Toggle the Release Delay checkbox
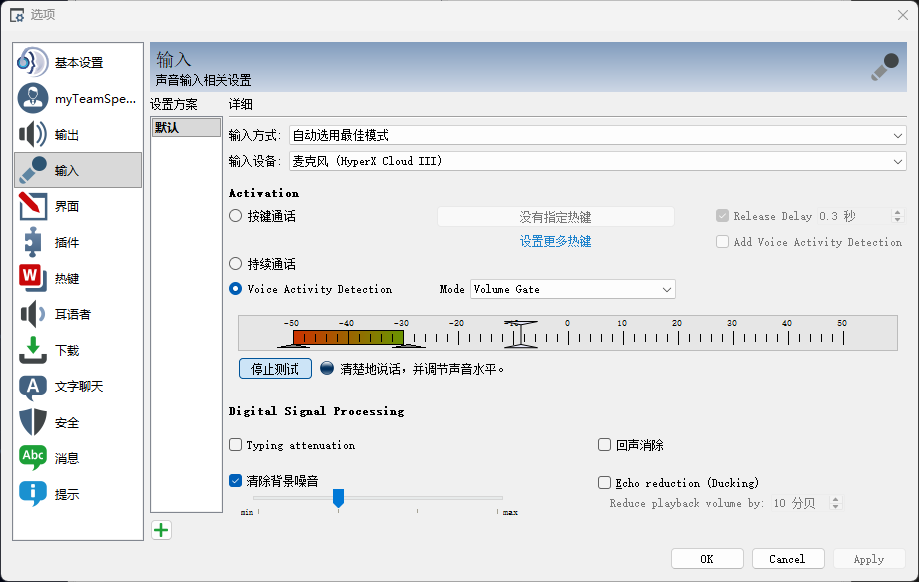919x582 pixels. tap(723, 216)
